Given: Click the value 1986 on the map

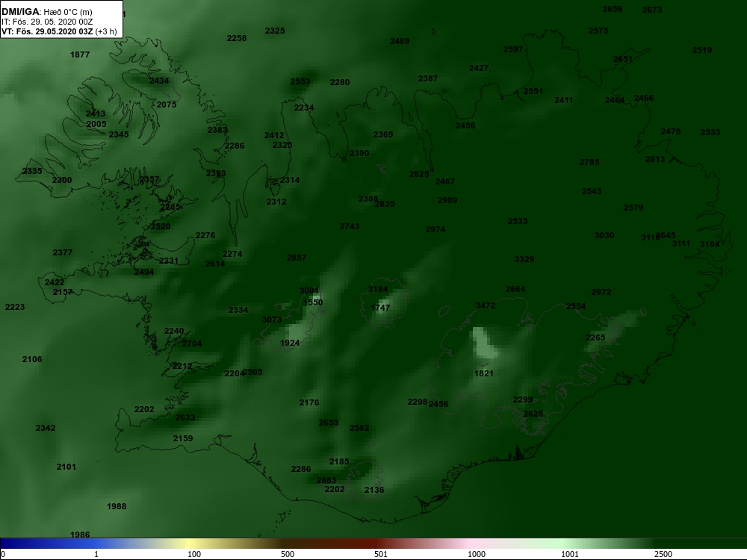Looking at the screenshot, I should [x=80, y=535].
